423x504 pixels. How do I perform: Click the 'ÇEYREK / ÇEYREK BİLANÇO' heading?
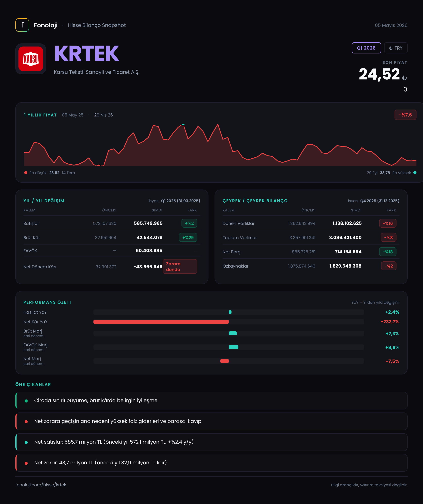(x=255, y=201)
